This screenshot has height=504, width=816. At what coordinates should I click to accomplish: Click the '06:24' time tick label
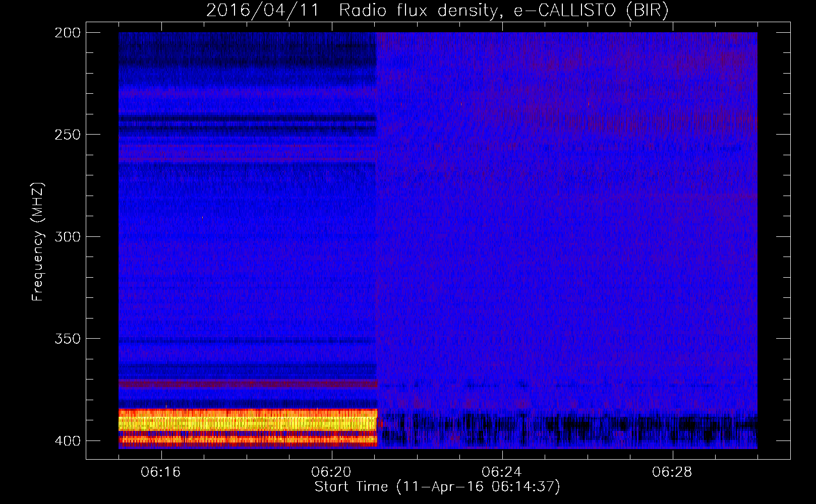coord(502,472)
